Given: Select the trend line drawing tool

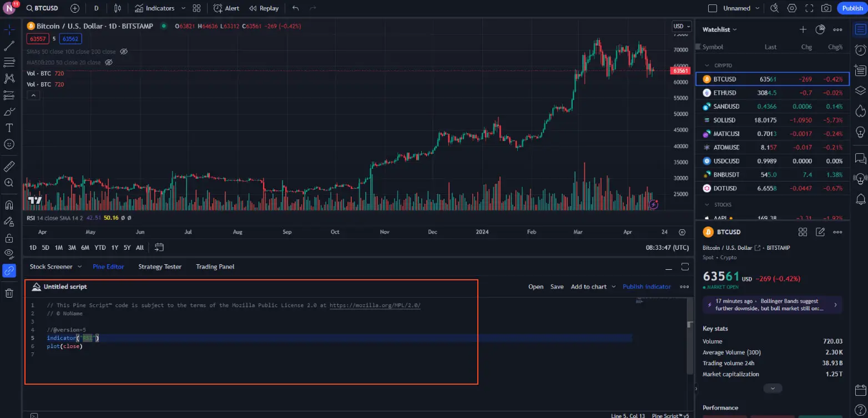Looking at the screenshot, I should pyautogui.click(x=9, y=46).
